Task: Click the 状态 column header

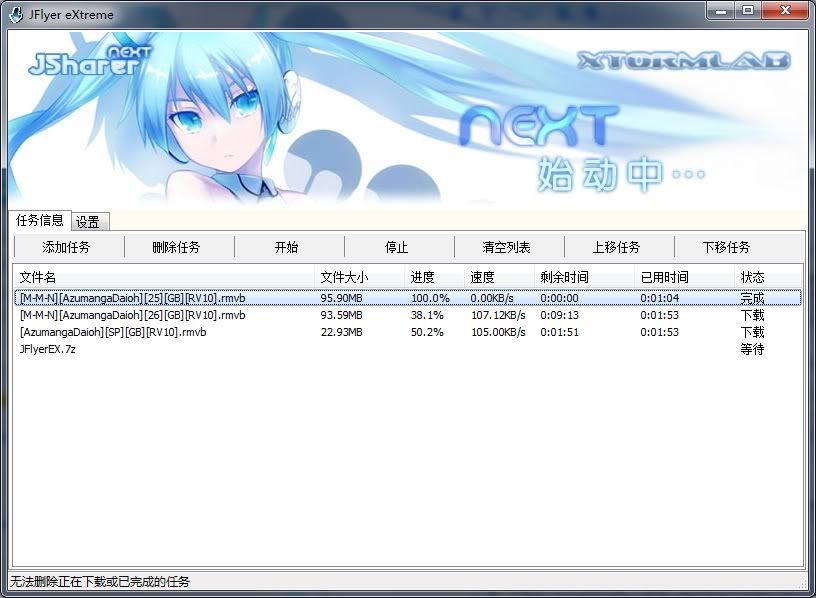Action: [768, 277]
